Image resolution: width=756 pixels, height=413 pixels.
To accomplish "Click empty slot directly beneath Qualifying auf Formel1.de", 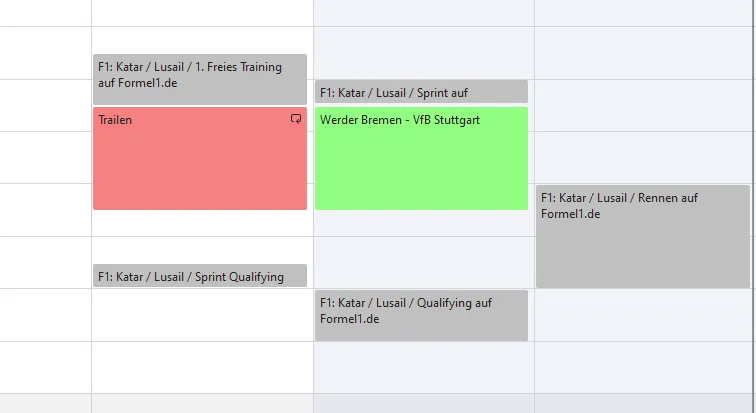I will tap(421, 368).
